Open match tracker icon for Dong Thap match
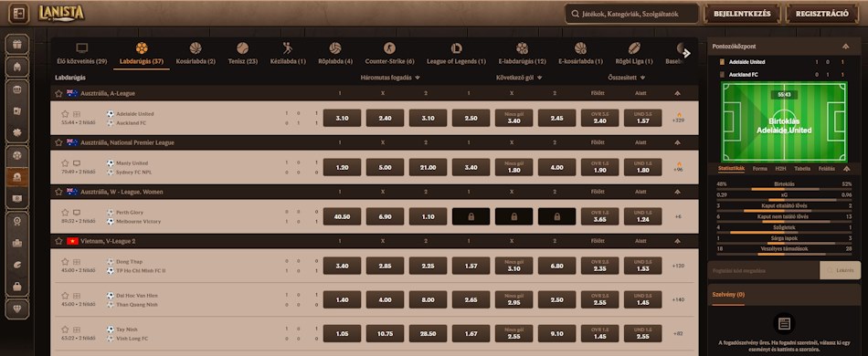 click(x=77, y=261)
